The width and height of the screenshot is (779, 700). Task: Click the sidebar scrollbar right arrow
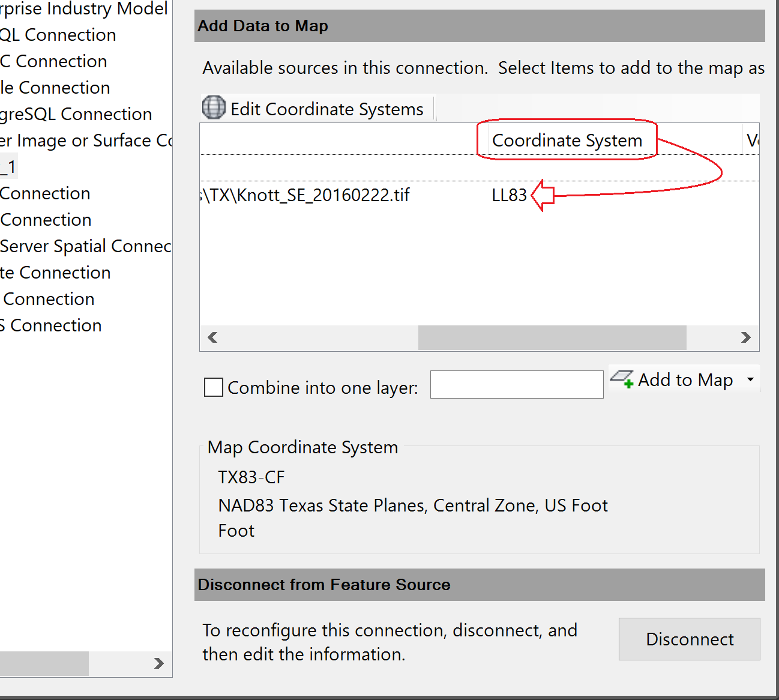click(x=158, y=664)
